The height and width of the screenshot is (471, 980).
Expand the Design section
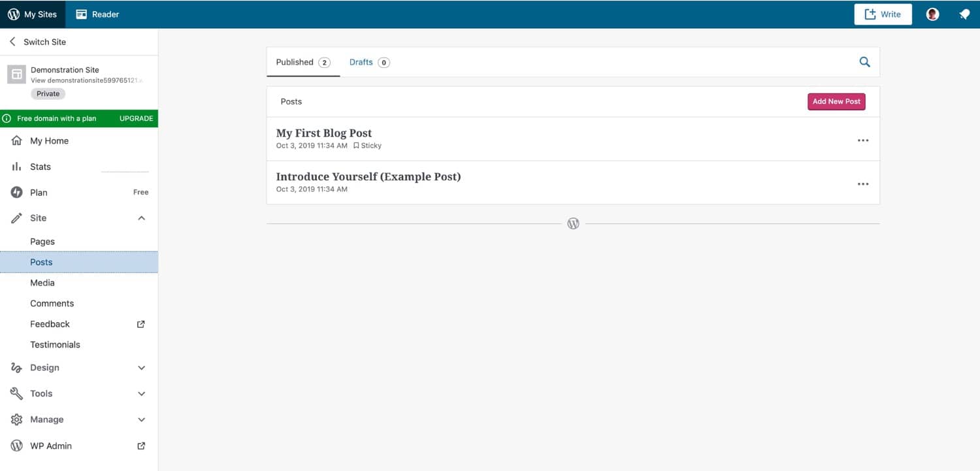tap(142, 367)
